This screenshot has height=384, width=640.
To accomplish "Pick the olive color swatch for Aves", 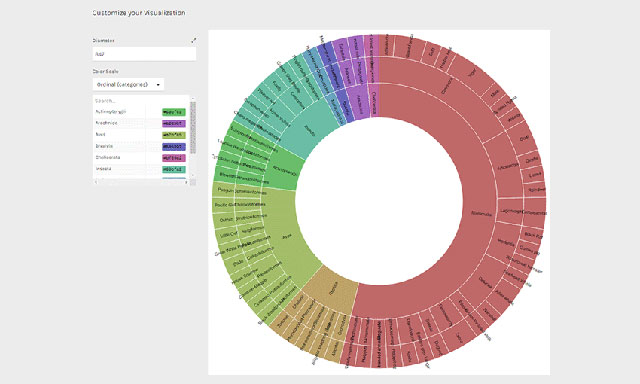I will [174, 135].
